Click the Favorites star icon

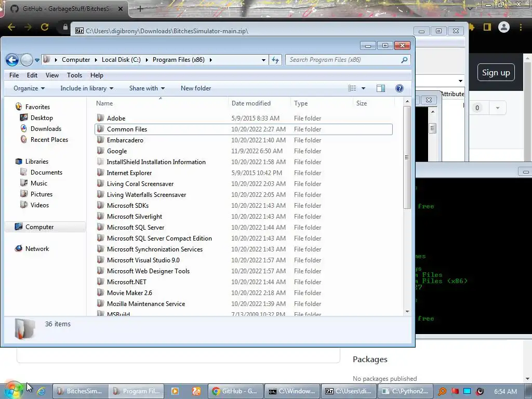click(x=19, y=107)
